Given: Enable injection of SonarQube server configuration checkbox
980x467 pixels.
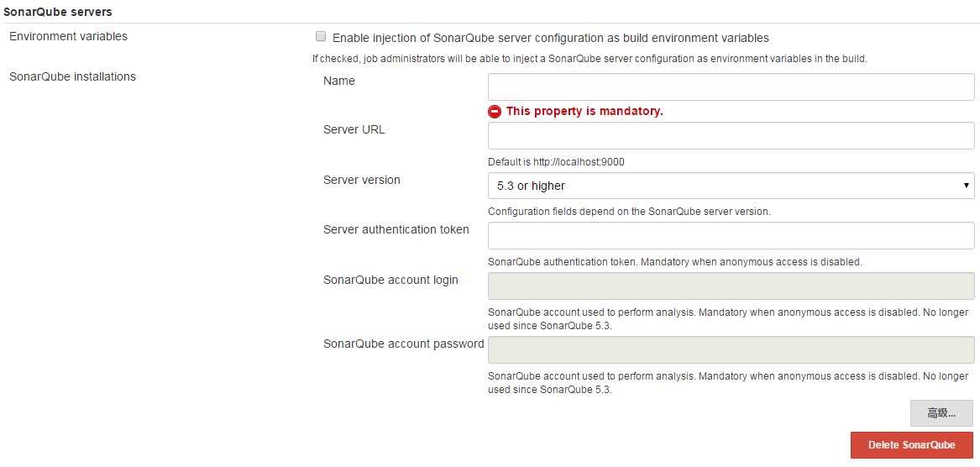Looking at the screenshot, I should pos(321,36).
